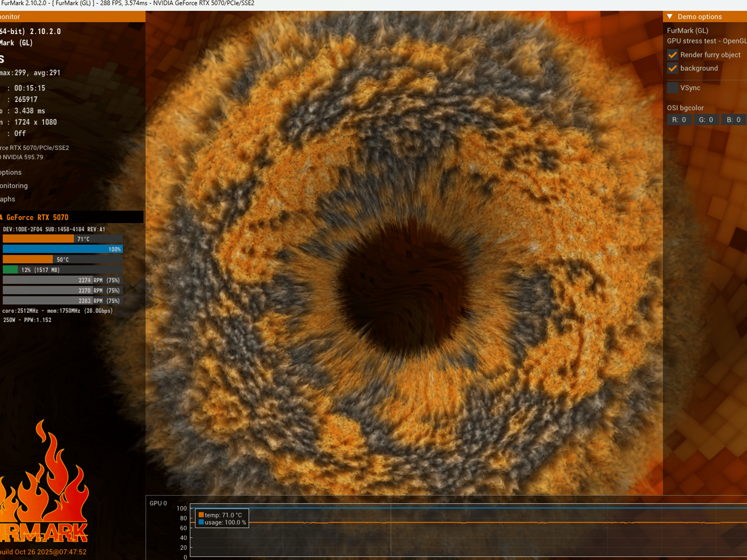Click the 2274 RPM fan speed bar
747x560 pixels.
pos(63,280)
